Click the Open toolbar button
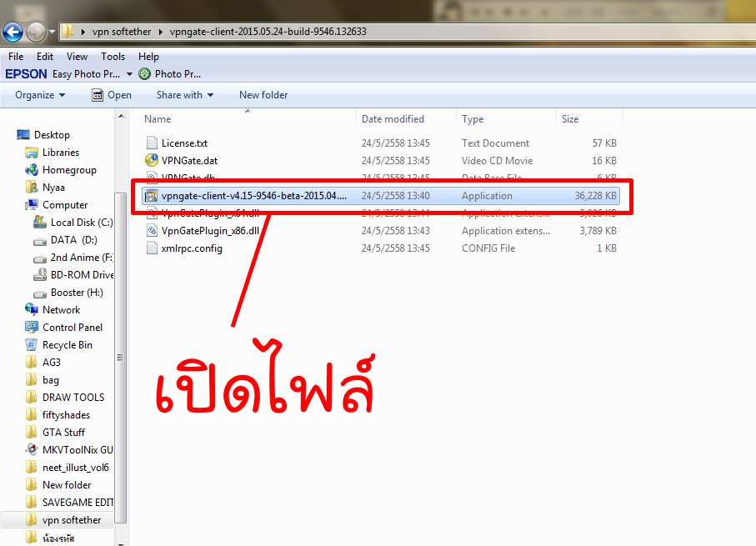The height and width of the screenshot is (546, 756). 112,95
